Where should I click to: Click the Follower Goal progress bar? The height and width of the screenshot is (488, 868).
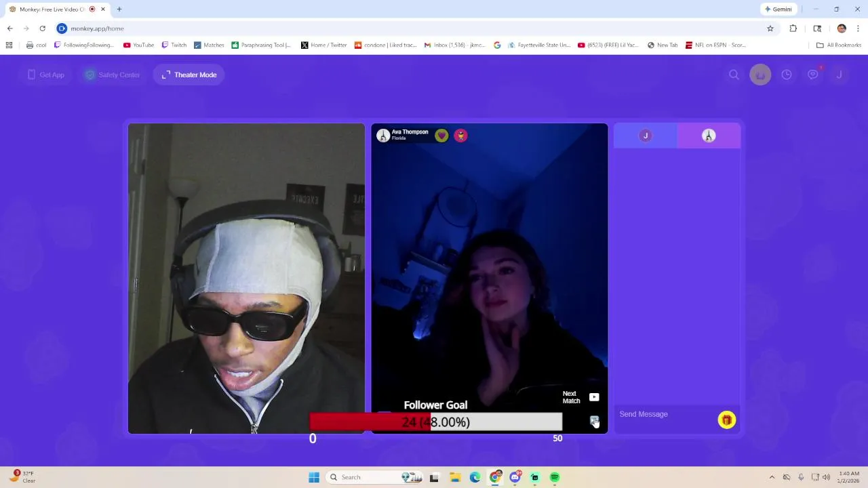(x=436, y=422)
